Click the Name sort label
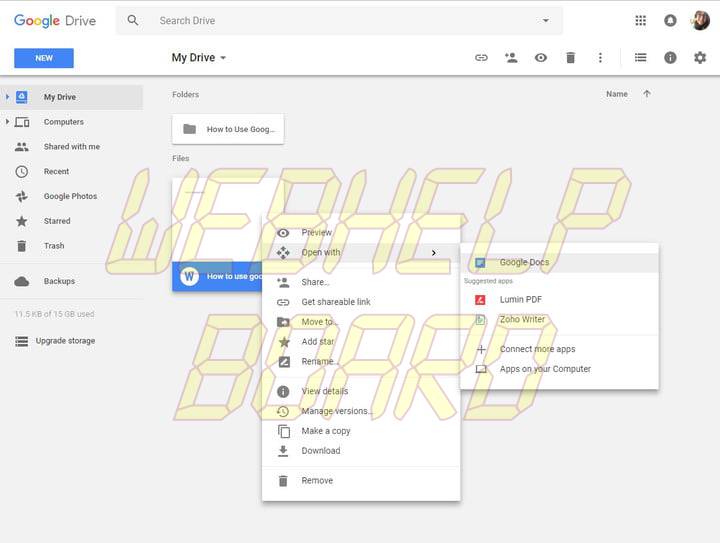 (617, 94)
